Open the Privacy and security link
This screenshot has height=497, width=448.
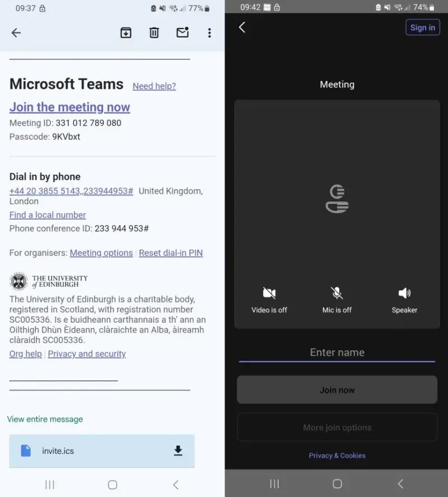click(87, 354)
